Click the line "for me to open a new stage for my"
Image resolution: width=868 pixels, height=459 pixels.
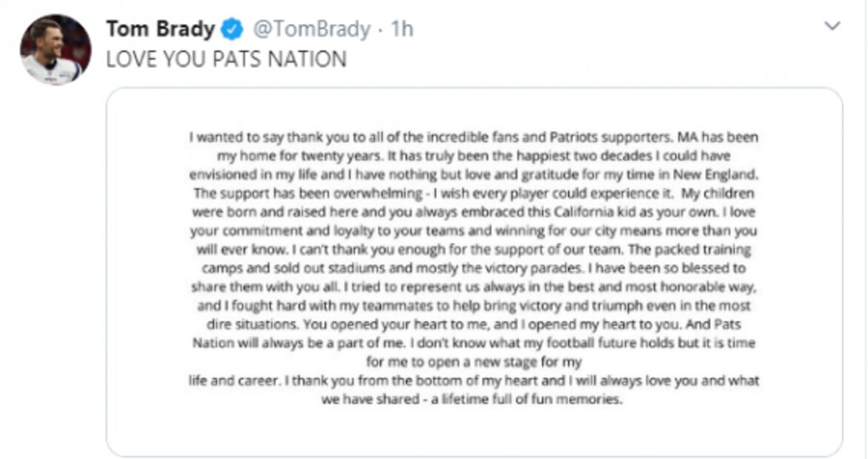pos(474,363)
